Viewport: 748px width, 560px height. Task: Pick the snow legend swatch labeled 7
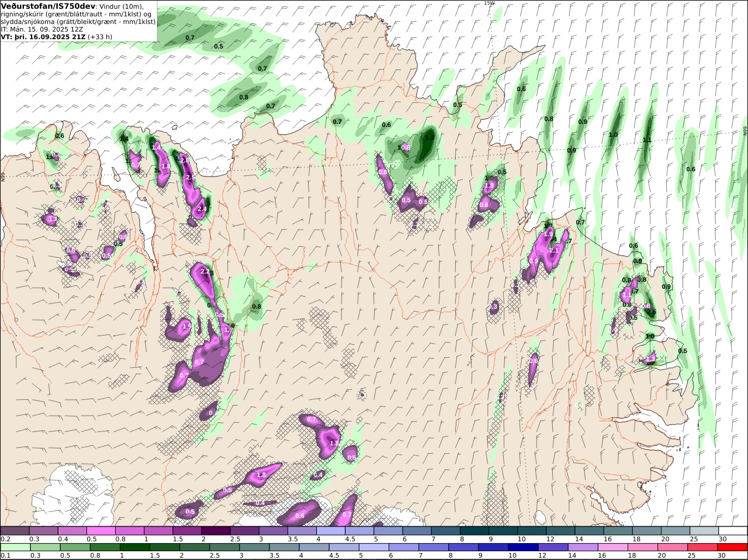click(x=446, y=530)
